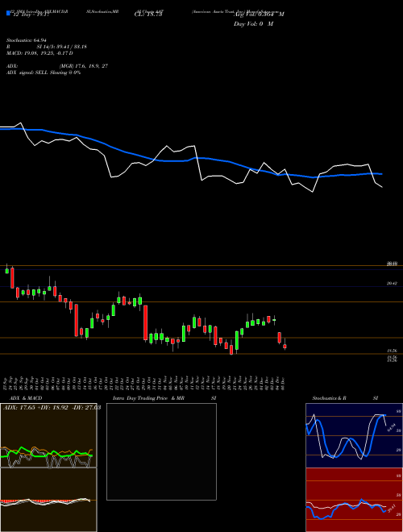The height and width of the screenshot is (532, 403).
Task: Click the '(MGR) 17.6, 18.9, 27' ADX values
Action: (x=84, y=66)
